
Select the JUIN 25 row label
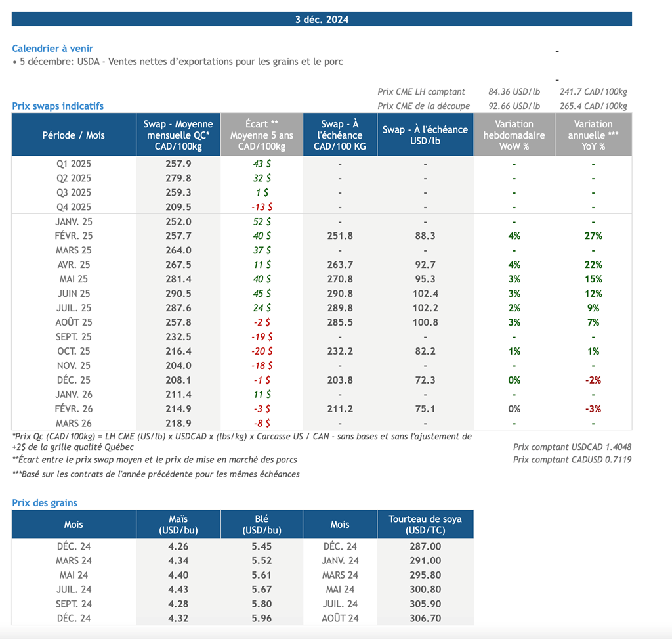[73, 294]
